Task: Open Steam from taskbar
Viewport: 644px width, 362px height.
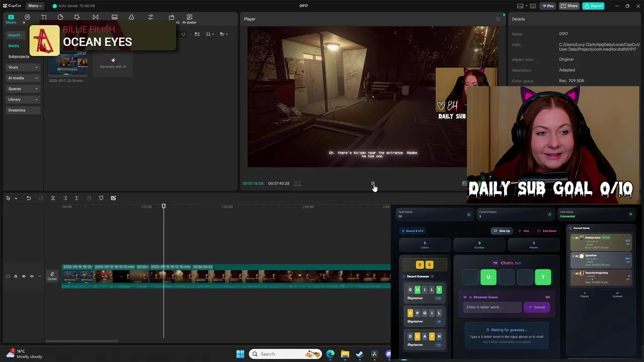Action: click(359, 354)
